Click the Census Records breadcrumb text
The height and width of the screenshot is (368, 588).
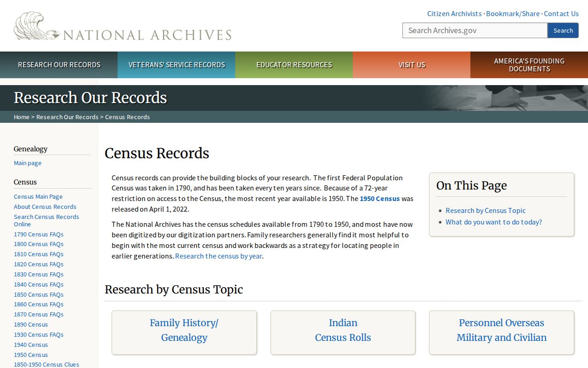click(x=127, y=117)
